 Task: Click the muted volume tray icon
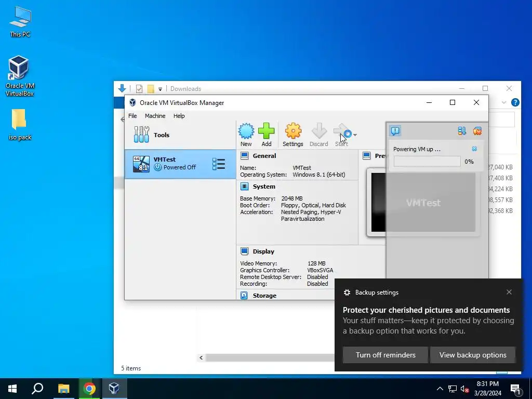pos(464,389)
